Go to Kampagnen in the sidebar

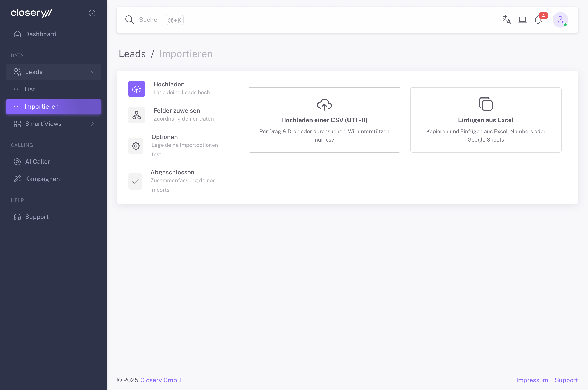point(42,179)
